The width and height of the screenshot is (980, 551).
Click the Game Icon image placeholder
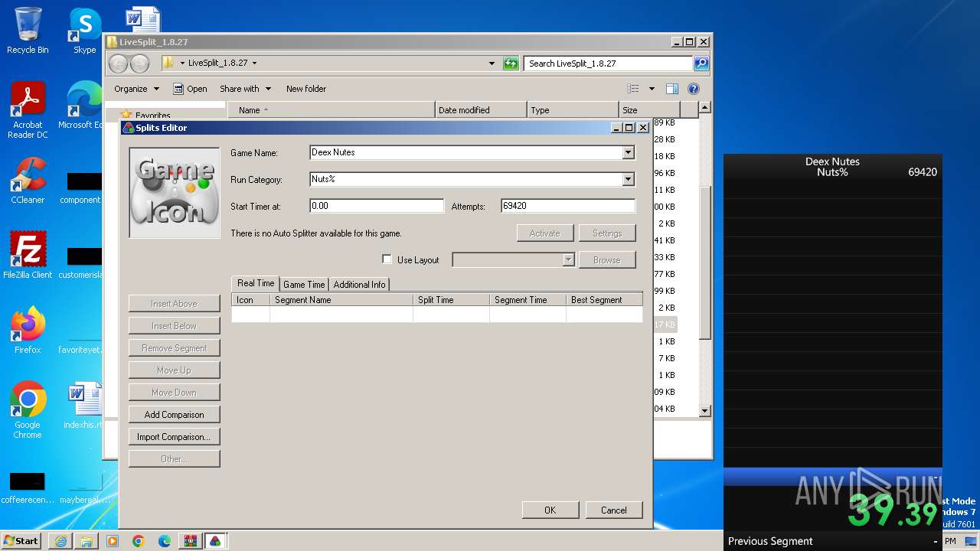pos(175,193)
